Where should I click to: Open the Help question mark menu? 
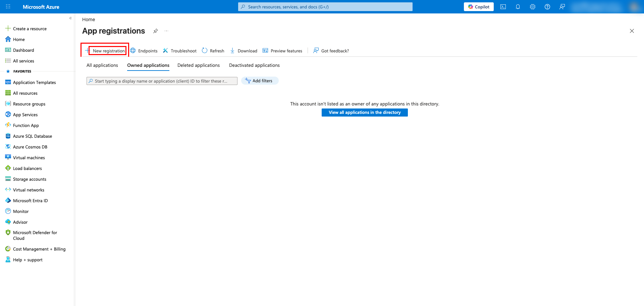(x=547, y=7)
